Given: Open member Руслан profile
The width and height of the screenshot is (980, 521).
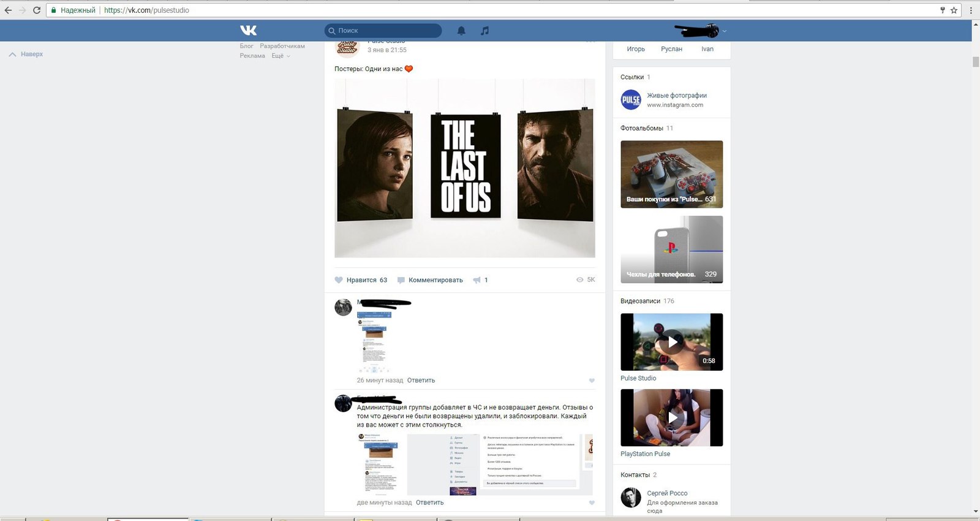Looking at the screenshot, I should coord(671,49).
